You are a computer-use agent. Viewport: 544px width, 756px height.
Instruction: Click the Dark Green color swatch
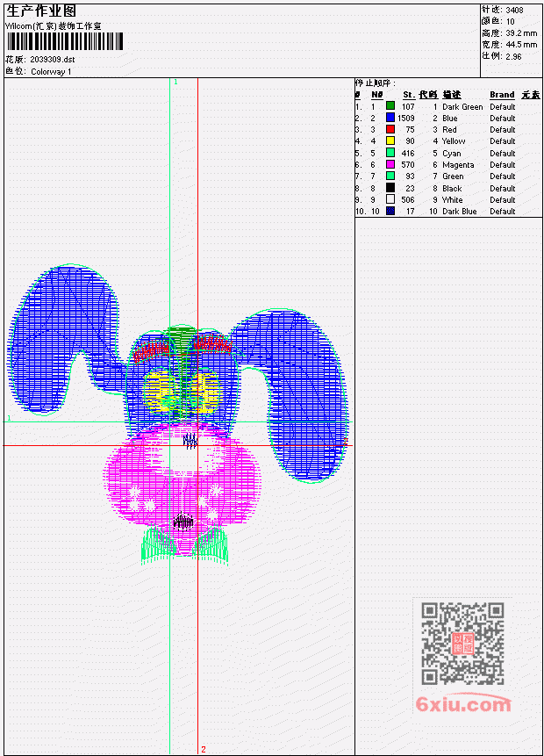tap(390, 106)
